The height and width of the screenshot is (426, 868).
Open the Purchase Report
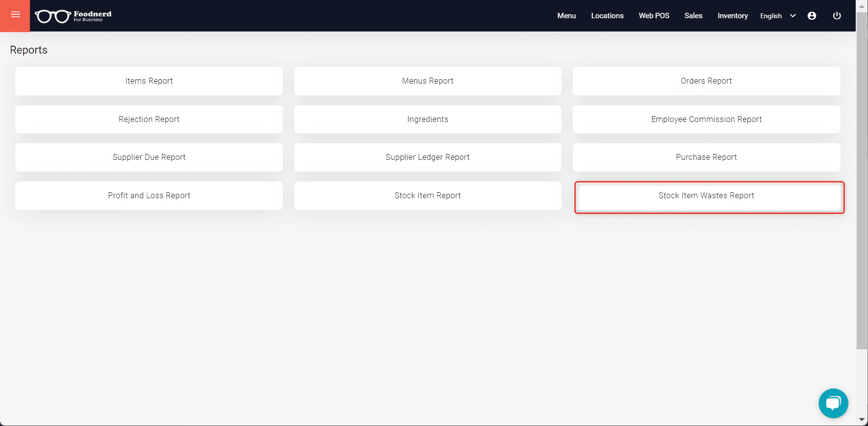point(706,157)
